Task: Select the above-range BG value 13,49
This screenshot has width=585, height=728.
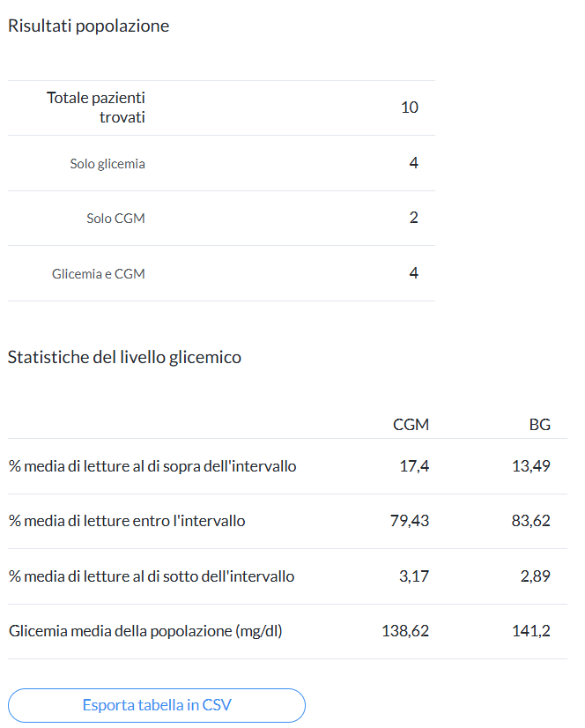Action: [x=531, y=465]
